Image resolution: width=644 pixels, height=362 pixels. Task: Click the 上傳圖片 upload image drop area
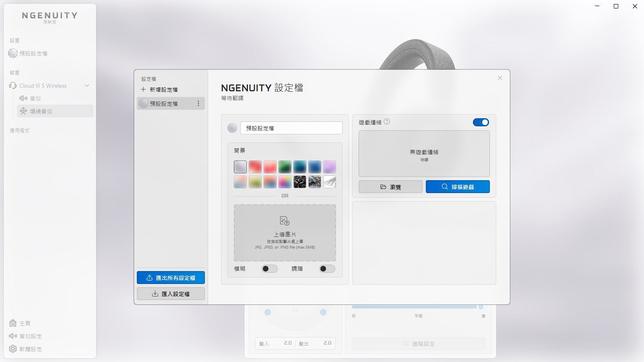285,233
